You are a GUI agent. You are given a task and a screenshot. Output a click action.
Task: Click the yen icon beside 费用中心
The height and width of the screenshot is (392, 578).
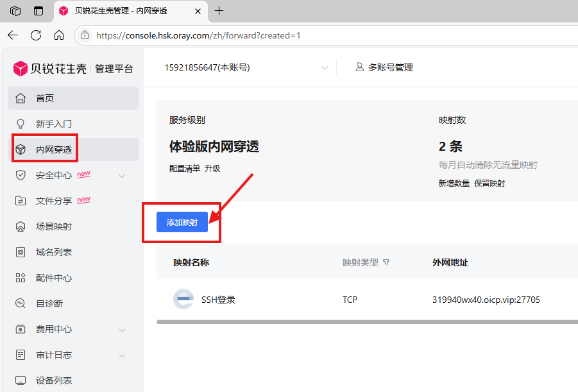click(x=21, y=329)
